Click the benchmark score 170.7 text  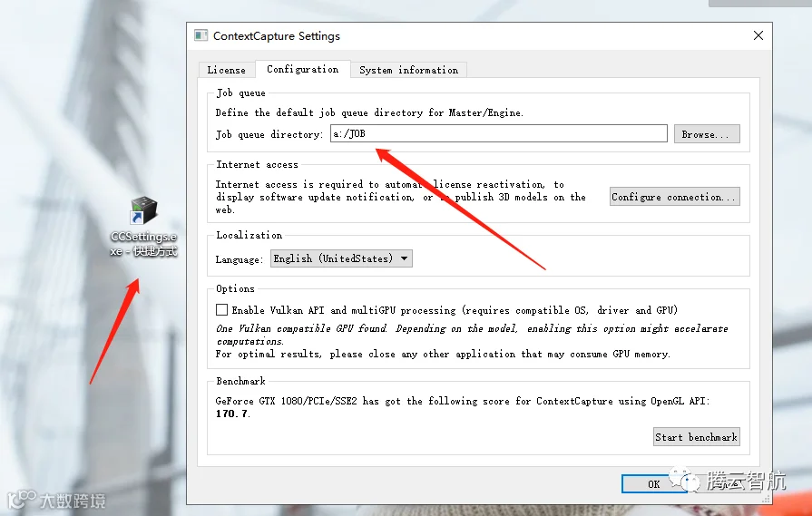tap(233, 414)
